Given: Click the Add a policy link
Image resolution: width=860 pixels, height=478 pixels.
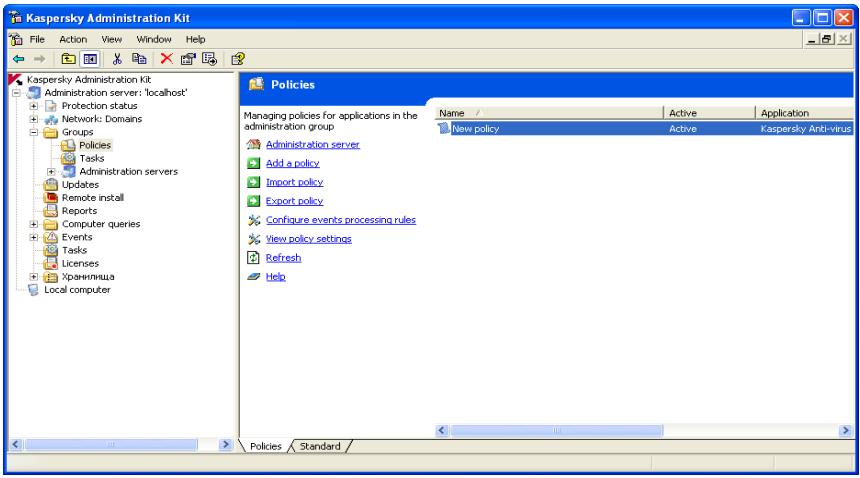Looking at the screenshot, I should [x=292, y=163].
